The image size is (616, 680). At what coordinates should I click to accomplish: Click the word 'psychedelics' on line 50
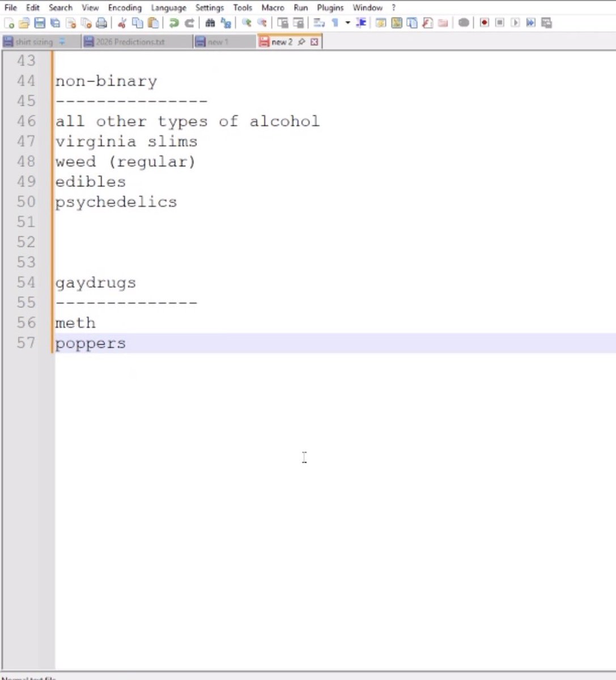coord(116,202)
